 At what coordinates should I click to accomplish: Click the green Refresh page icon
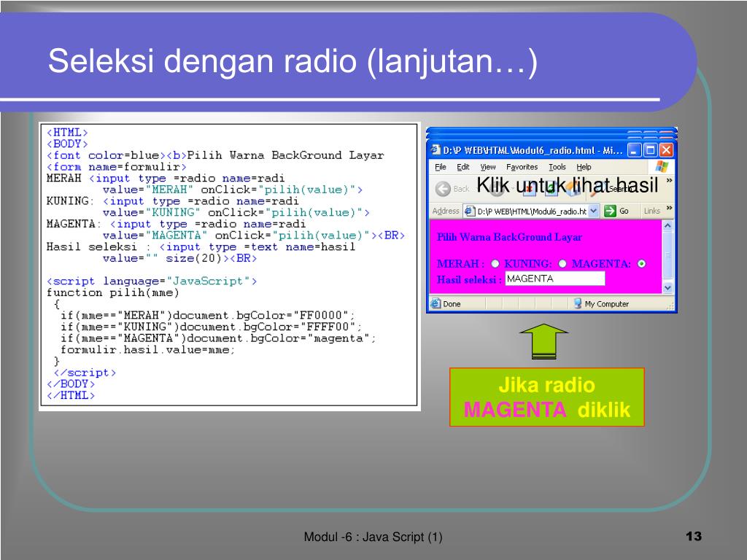pos(551,189)
